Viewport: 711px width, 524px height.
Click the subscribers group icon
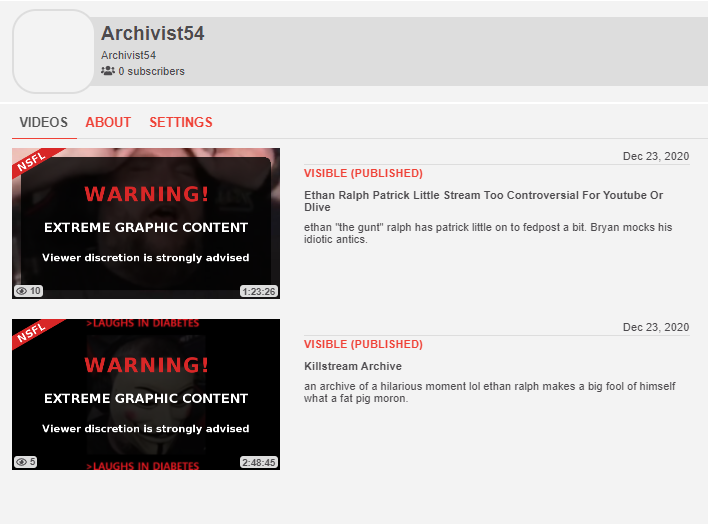(107, 71)
